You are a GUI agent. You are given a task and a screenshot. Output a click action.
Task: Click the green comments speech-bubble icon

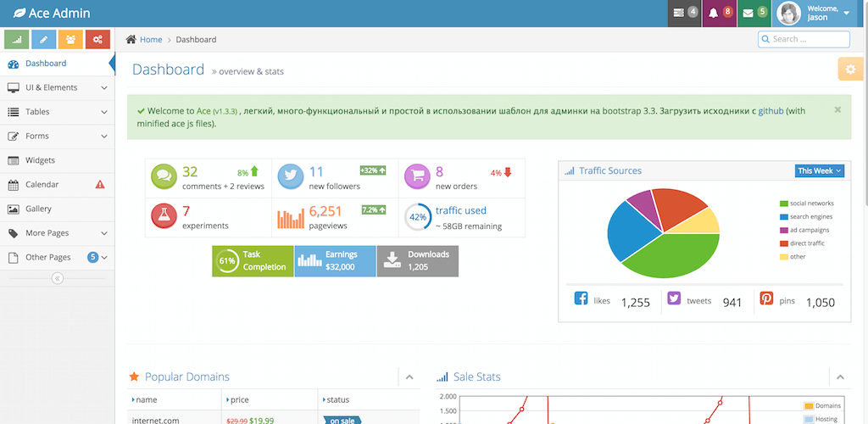click(164, 176)
